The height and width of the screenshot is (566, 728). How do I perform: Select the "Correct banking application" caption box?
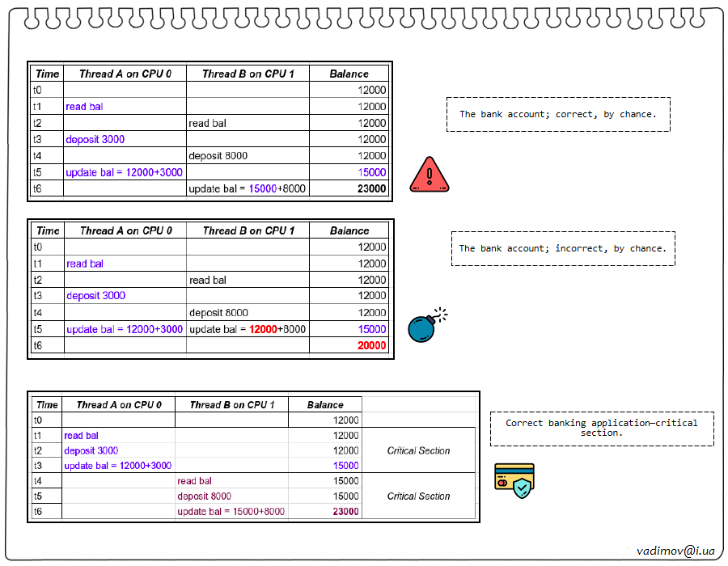(601, 428)
